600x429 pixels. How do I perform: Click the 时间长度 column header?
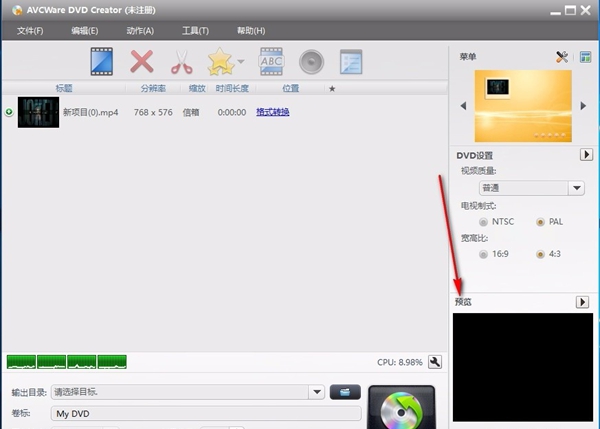click(x=232, y=88)
